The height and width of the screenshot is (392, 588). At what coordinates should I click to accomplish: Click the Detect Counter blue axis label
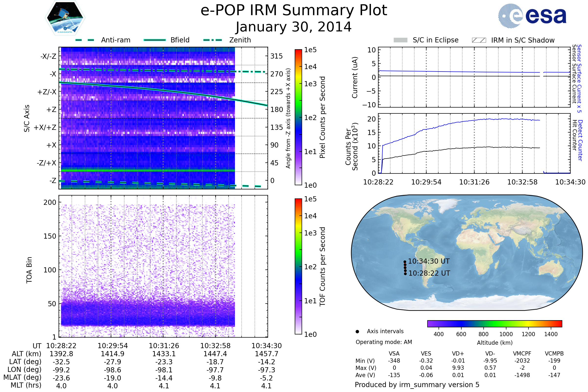580,140
